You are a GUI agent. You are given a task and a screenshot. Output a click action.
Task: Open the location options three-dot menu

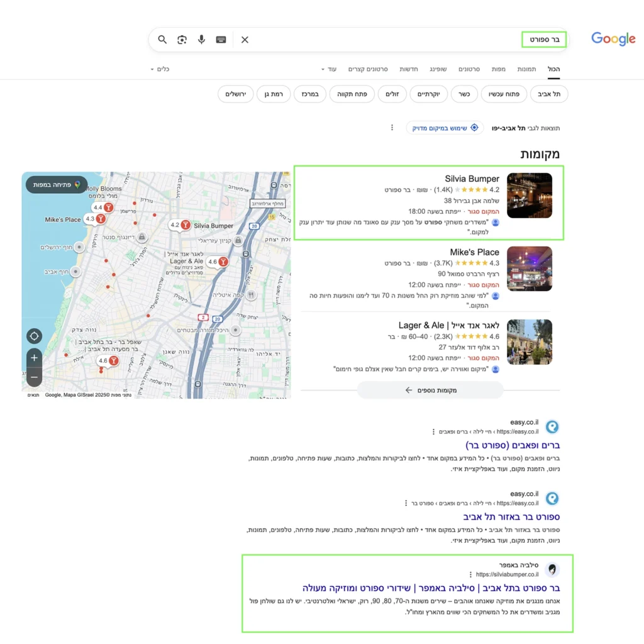click(392, 128)
